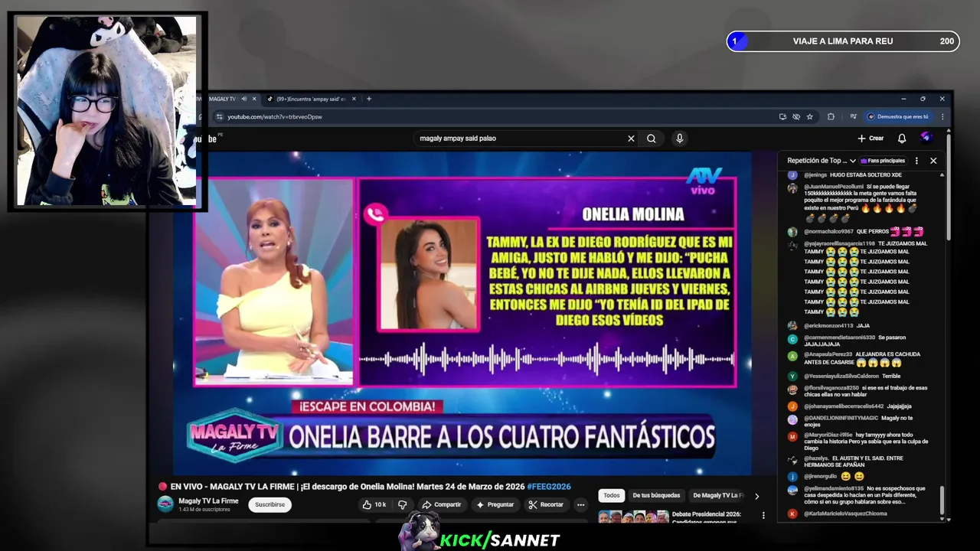Click the @YesseniayulizaSilvaCalderon chat username
This screenshot has height=551, width=980.
[841, 376]
